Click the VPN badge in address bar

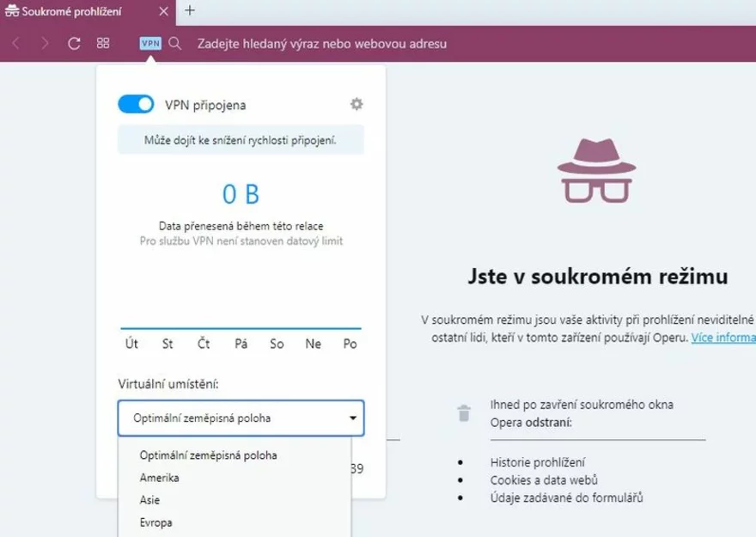(150, 43)
